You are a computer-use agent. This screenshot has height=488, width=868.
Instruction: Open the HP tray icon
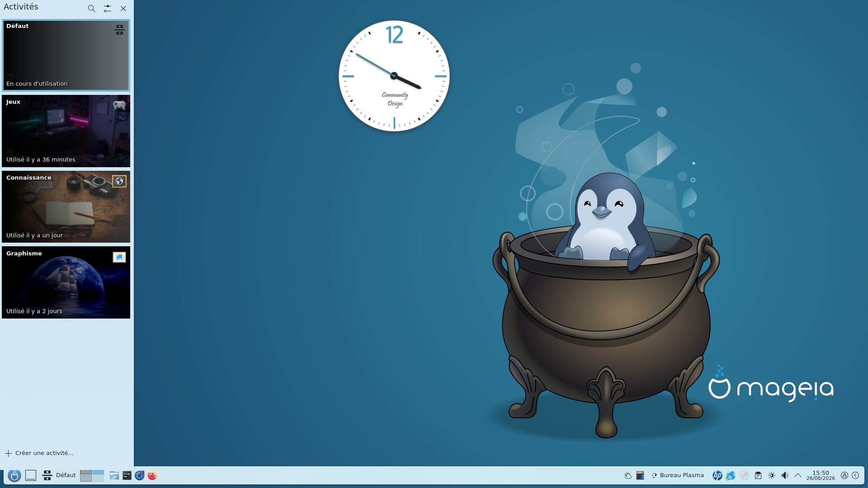pos(717,475)
